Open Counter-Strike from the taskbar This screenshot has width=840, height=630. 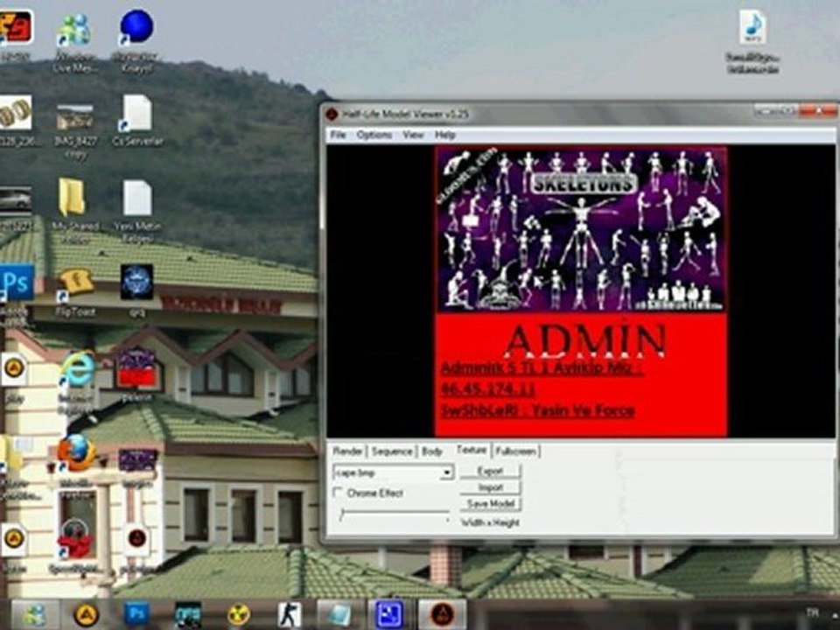pyautogui.click(x=290, y=615)
